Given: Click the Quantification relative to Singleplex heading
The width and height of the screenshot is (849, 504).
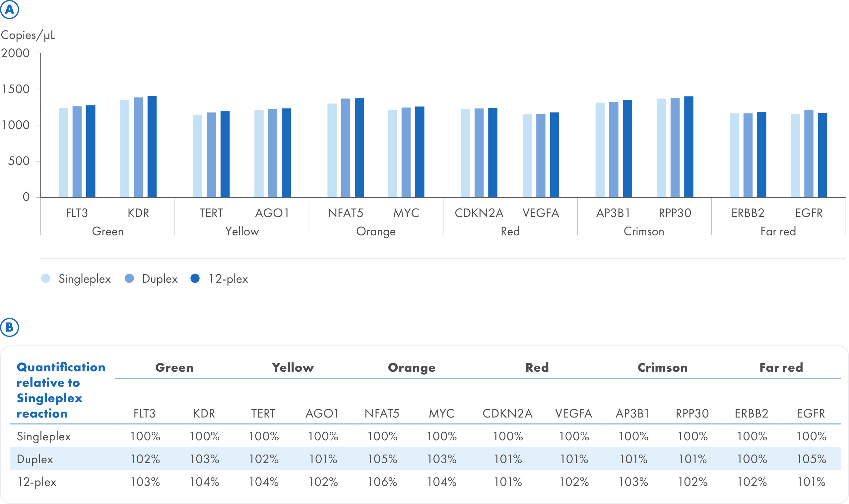Looking at the screenshot, I should point(60,390).
